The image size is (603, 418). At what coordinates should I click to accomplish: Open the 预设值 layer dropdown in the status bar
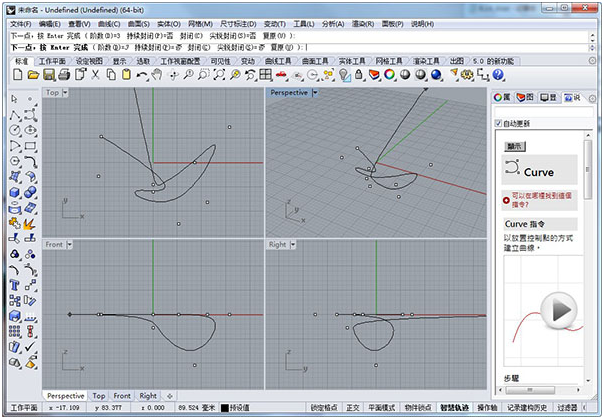pos(236,408)
